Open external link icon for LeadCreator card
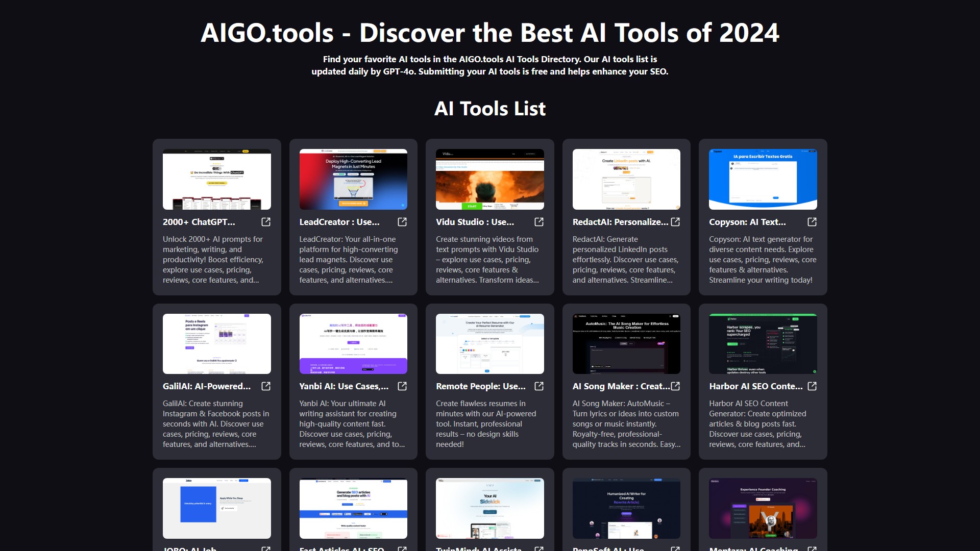The width and height of the screenshot is (980, 551). coord(402,222)
